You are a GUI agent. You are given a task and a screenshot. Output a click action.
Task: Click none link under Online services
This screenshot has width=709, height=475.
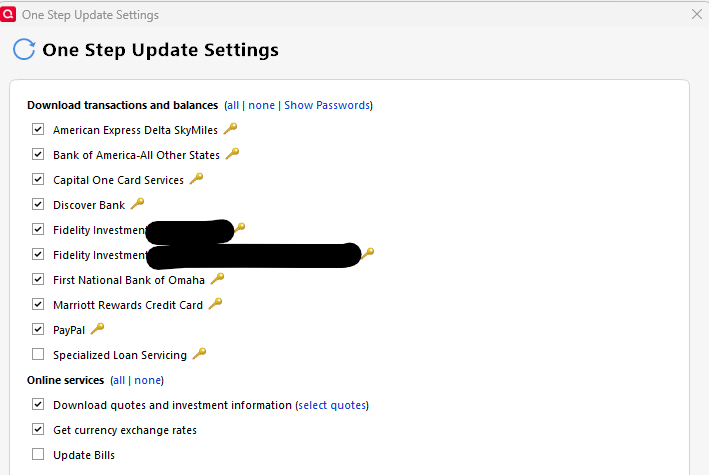tap(147, 380)
